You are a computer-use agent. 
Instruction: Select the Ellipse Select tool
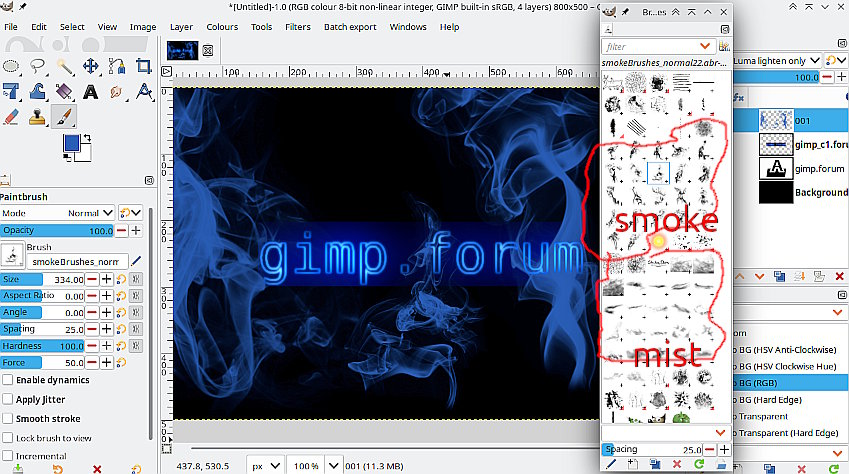11,67
